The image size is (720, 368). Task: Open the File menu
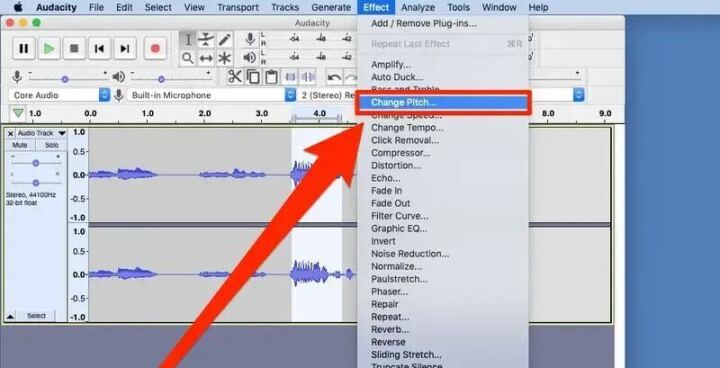tap(96, 7)
